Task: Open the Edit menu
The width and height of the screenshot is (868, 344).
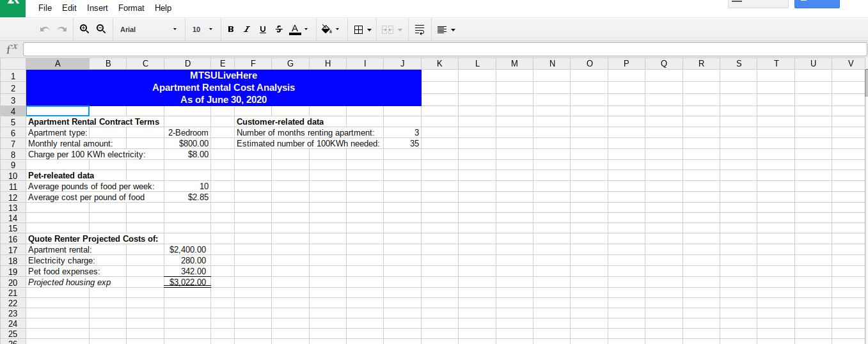Action: tap(69, 8)
